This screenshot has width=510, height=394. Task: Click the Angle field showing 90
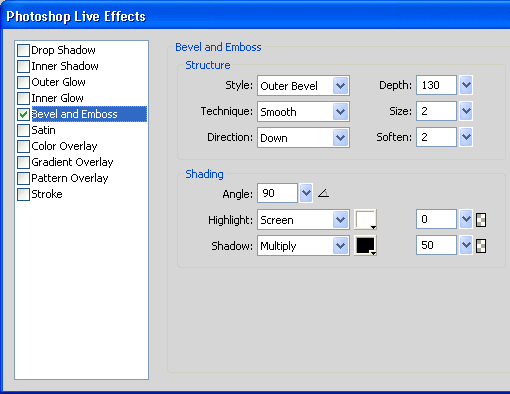(x=277, y=193)
